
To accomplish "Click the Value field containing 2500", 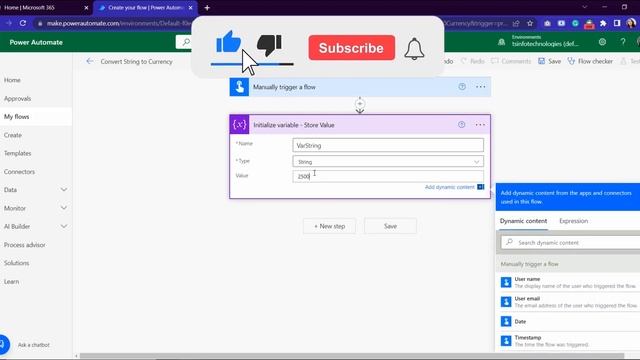I will point(388,176).
